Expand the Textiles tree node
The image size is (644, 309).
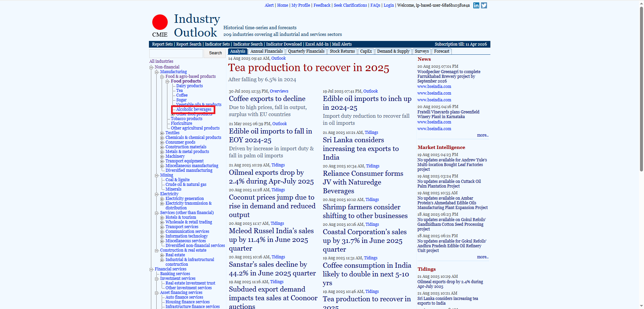162,133
